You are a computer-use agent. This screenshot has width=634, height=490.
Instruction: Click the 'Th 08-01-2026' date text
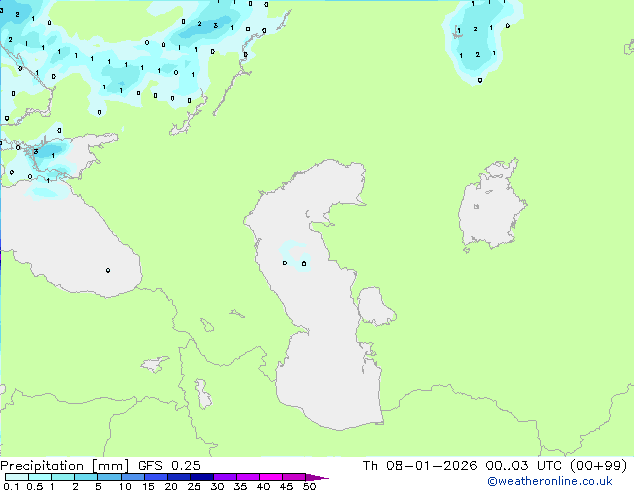pos(420,466)
